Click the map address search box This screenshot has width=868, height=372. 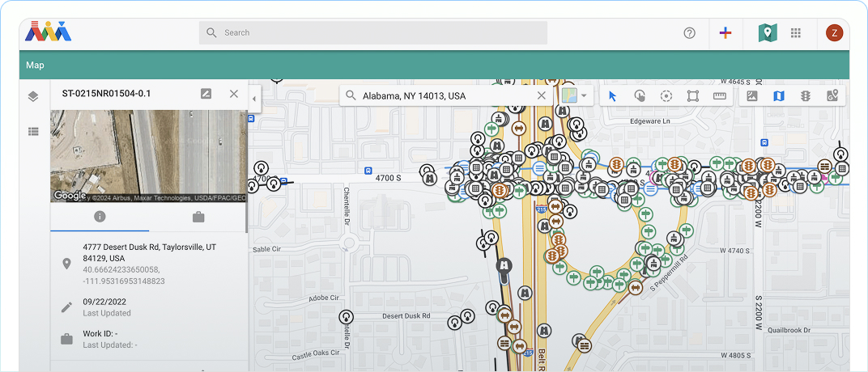coord(445,95)
